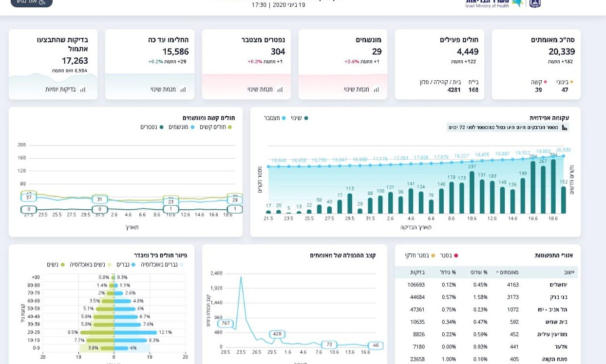
Task: Toggle גברים in age-gender legend
Action: 126,265
